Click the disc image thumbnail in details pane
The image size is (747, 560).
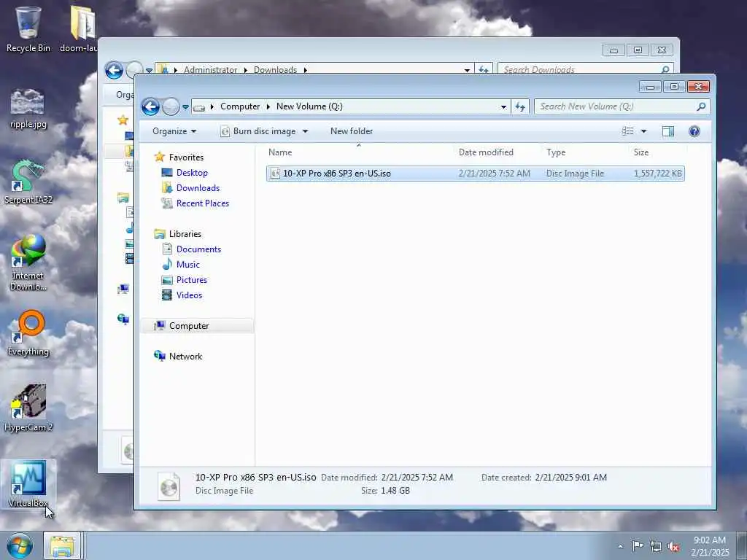pos(169,486)
